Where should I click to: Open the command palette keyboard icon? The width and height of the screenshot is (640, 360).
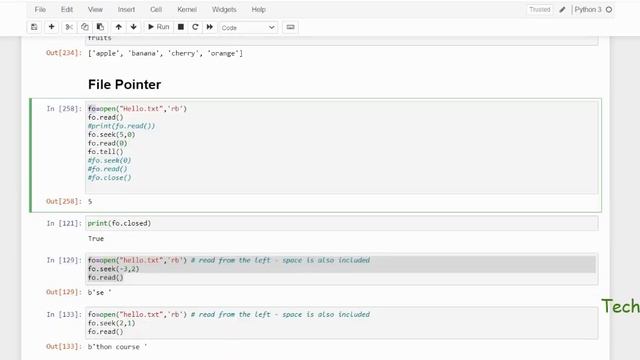pos(290,27)
